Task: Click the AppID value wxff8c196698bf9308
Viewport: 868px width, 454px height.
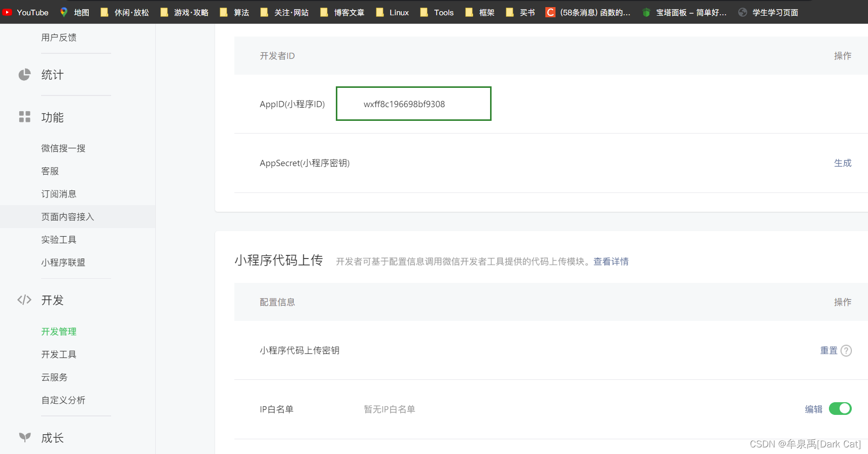Action: click(404, 104)
